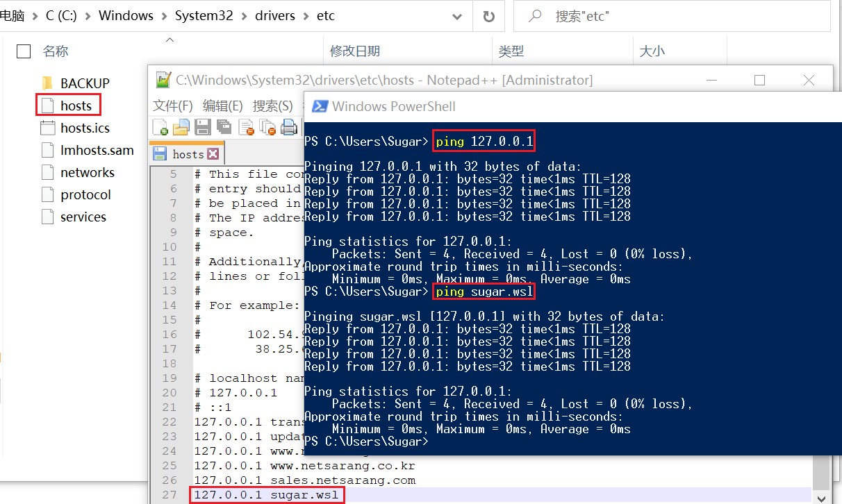Select the hosts.ics calendar file icon
Image resolution: width=842 pixels, height=504 pixels.
point(47,128)
